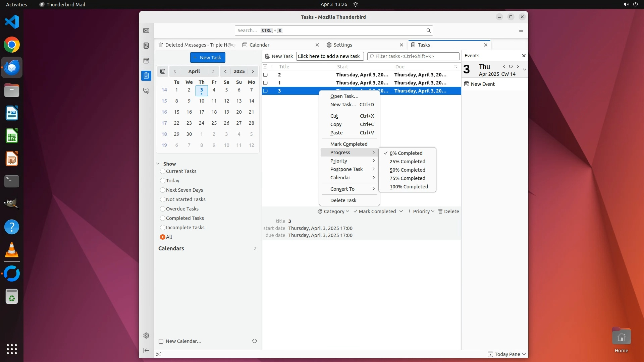Click New Calendar... link at bottom
This screenshot has width=644, height=362.
(183, 341)
